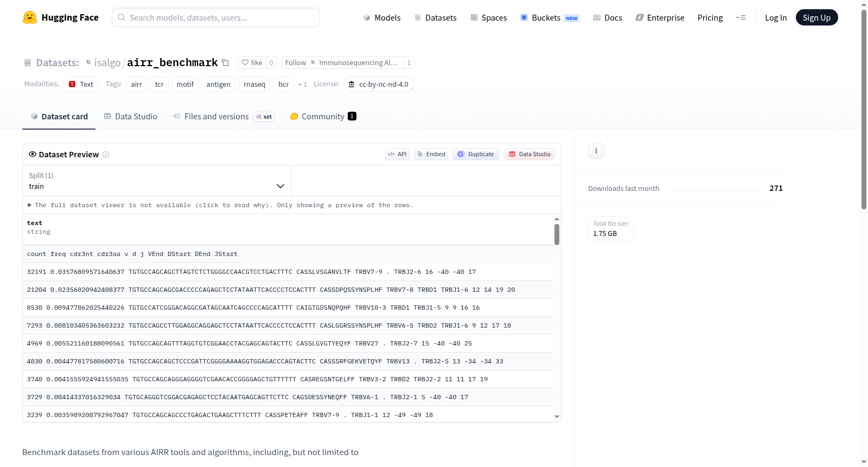Click the Datasets breadcrumb icon

point(28,62)
